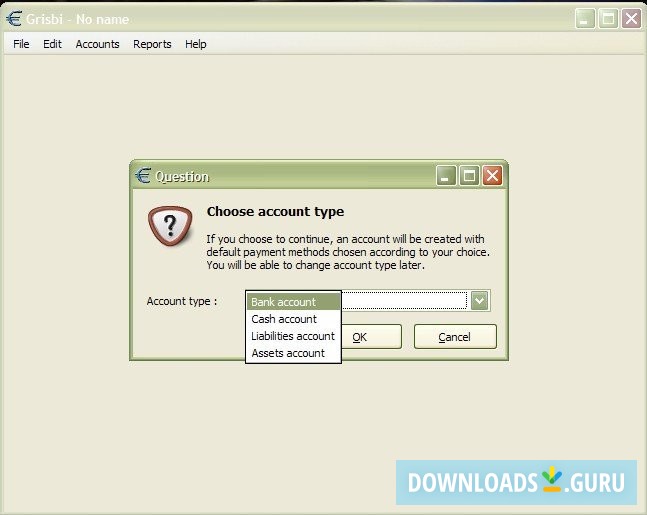Close the Grisbi main window
The width and height of the screenshot is (647, 515).
631,19
